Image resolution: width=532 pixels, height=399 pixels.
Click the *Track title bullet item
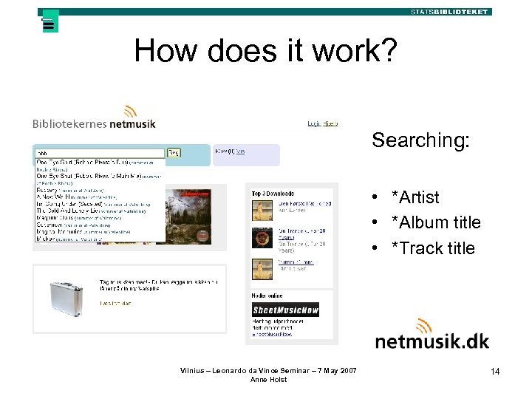[x=433, y=248]
